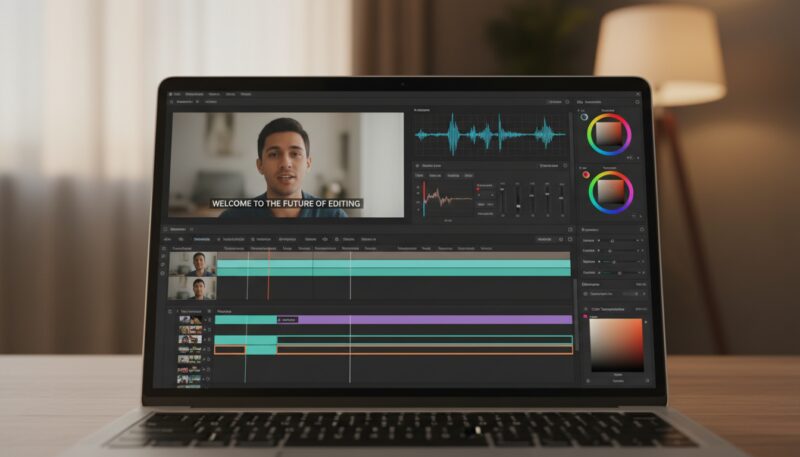Select the teal clip at the start of the purple track
Screen dimensions: 800x457
tap(246, 320)
